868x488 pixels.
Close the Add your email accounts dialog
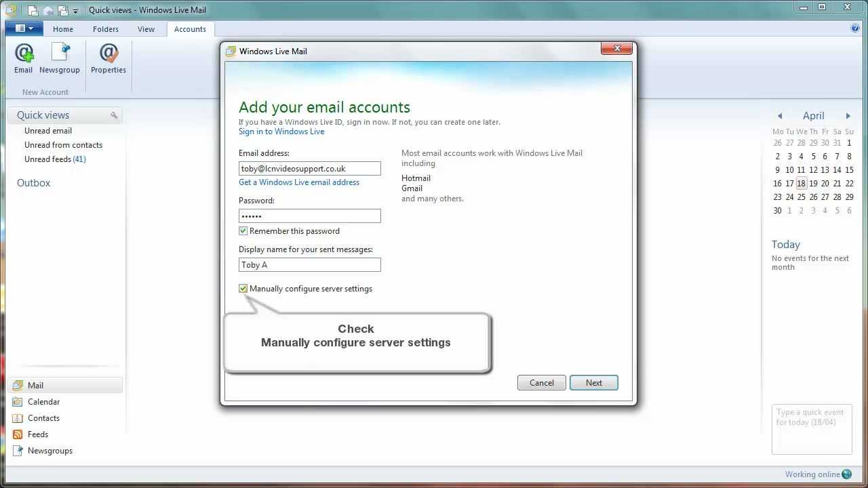tap(617, 49)
